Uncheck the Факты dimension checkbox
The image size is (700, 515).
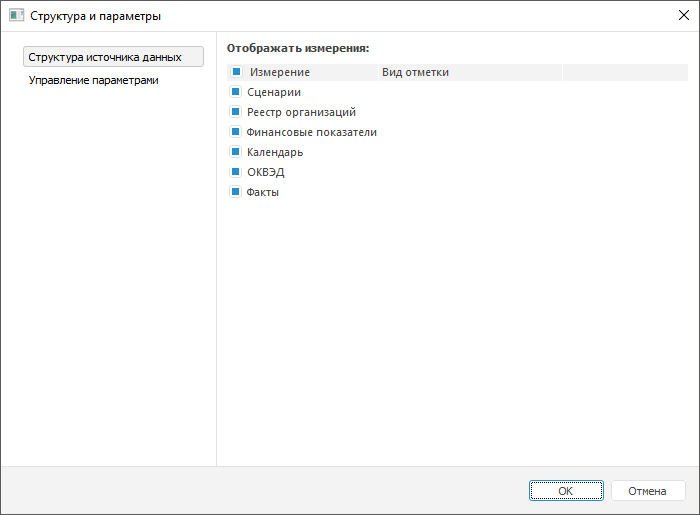pos(237,192)
